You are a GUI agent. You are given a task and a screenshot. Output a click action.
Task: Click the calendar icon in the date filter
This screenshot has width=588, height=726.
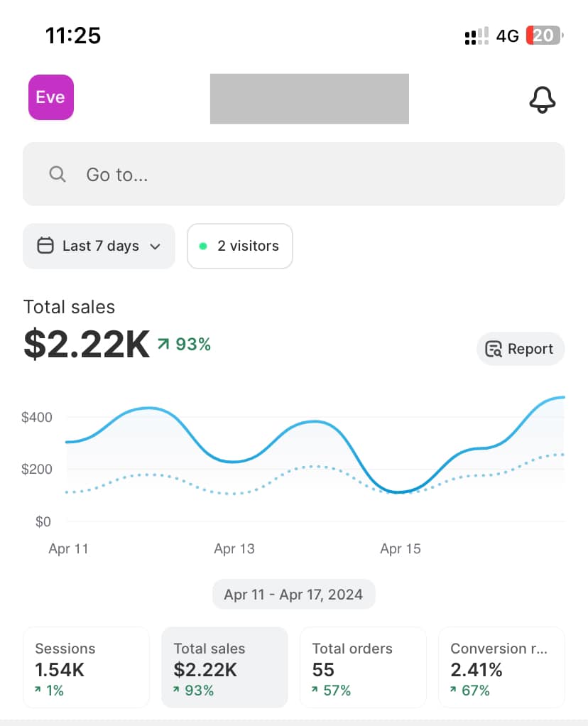[x=45, y=245]
